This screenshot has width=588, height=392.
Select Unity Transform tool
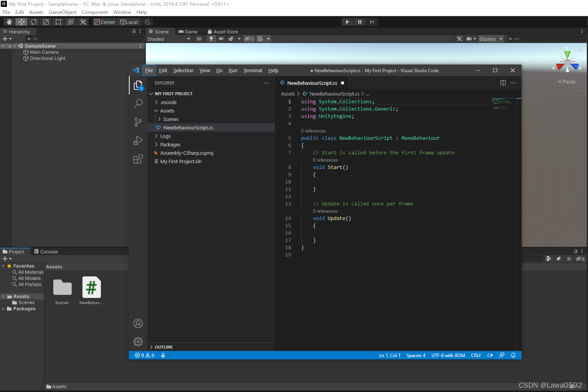pos(71,22)
